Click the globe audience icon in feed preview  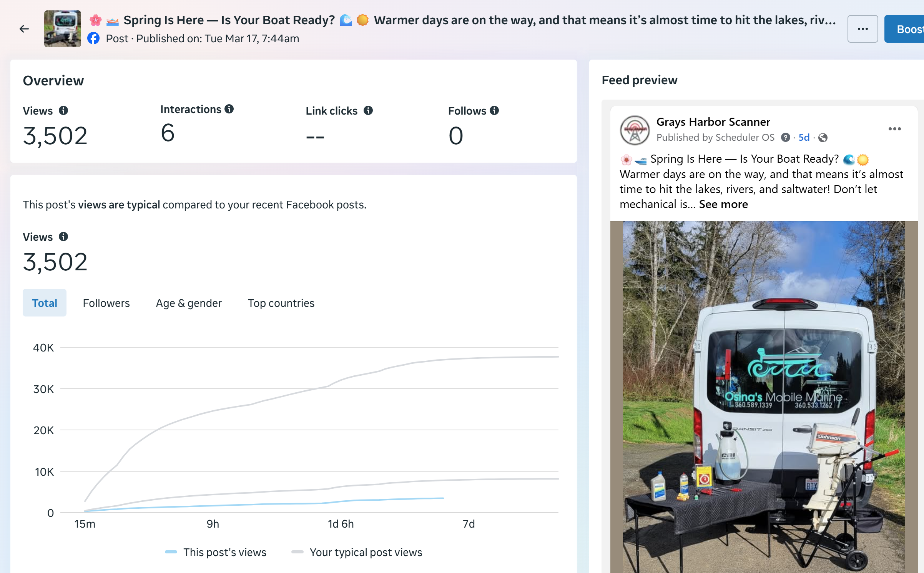click(823, 138)
